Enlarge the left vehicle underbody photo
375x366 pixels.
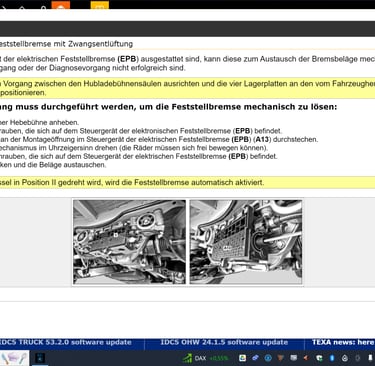(x=129, y=242)
